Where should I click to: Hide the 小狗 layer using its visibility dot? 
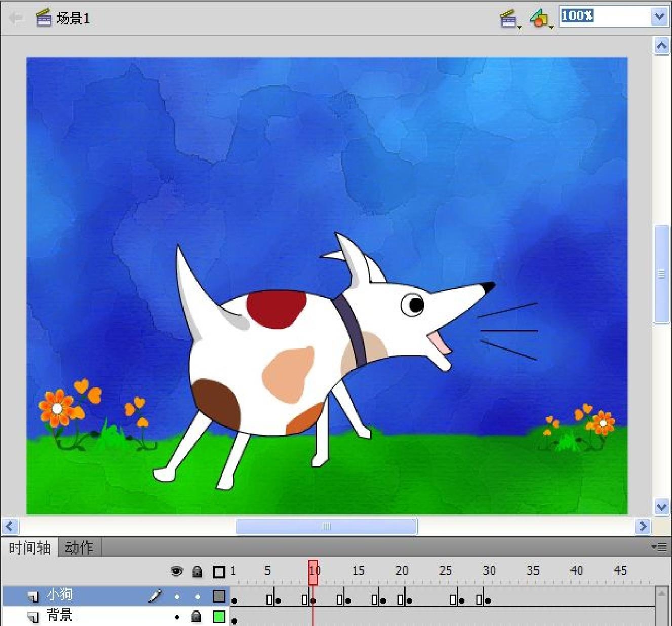point(177,597)
